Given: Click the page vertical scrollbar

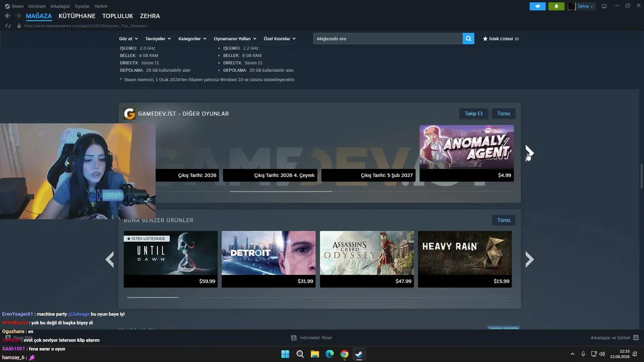Looking at the screenshot, I should point(641,176).
